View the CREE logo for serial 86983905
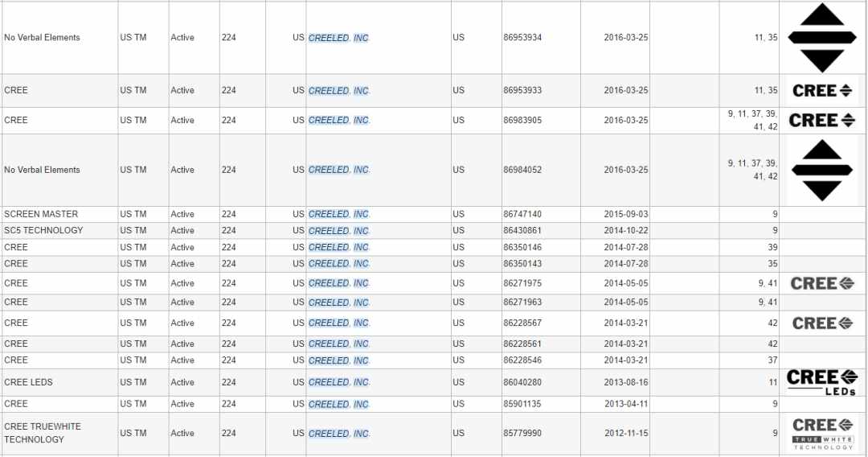 [822, 120]
